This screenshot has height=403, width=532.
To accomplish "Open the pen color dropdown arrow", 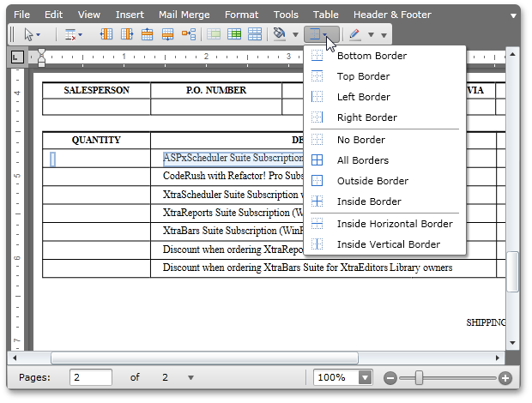I will [372, 35].
